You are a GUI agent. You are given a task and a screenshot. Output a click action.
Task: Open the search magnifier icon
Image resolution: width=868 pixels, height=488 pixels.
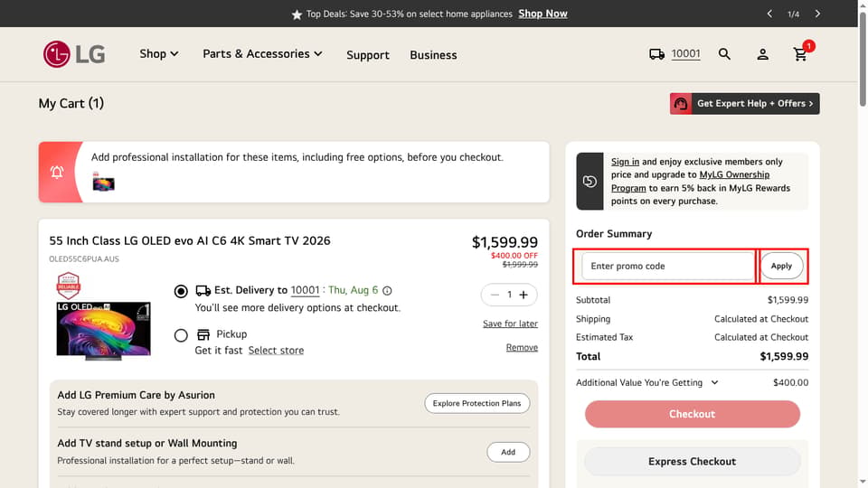point(724,54)
